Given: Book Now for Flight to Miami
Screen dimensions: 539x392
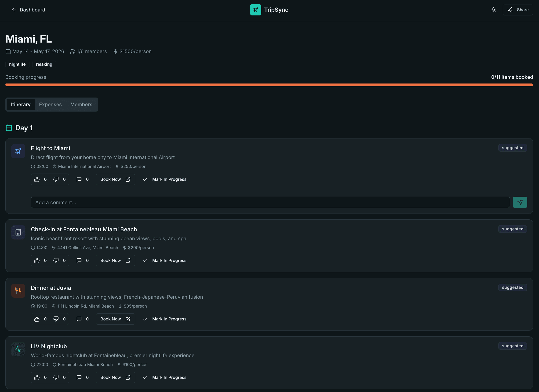Looking at the screenshot, I should coord(116,179).
